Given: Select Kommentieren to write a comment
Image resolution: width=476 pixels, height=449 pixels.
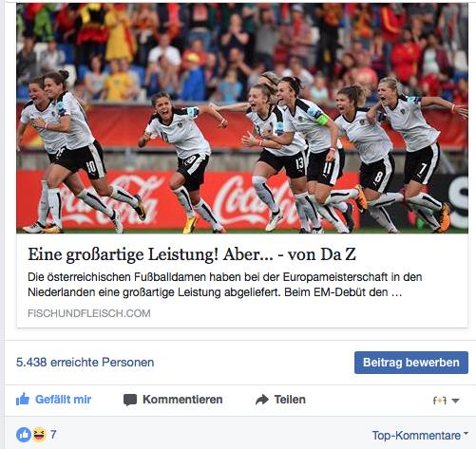Looking at the screenshot, I should (x=182, y=400).
